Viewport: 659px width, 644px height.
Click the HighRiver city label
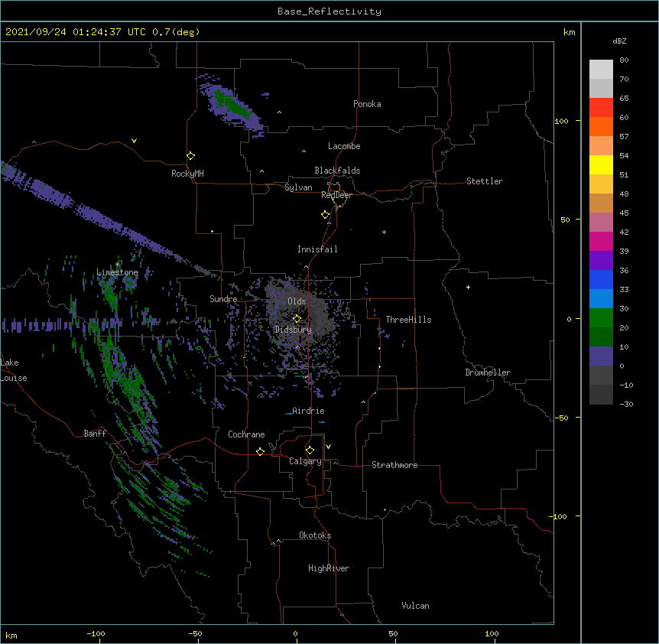click(x=329, y=568)
